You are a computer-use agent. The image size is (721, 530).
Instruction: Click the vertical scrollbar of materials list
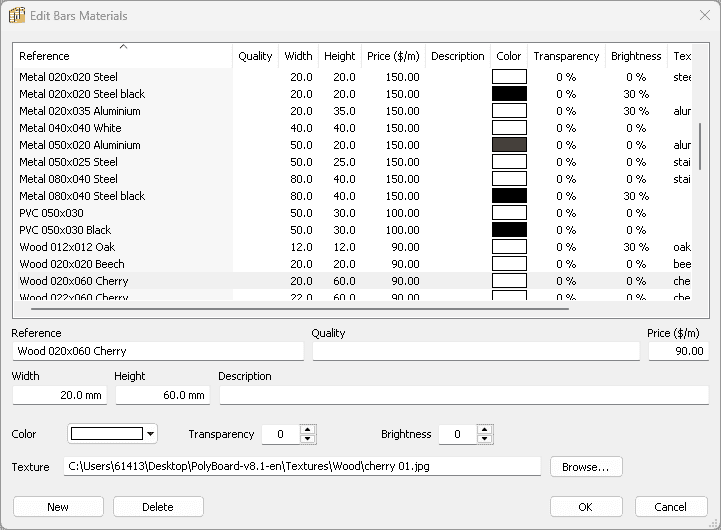click(x=700, y=146)
